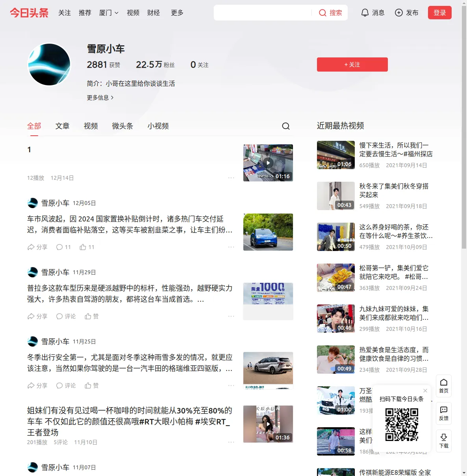The height and width of the screenshot is (476, 467).
Task: Close the QR code download popup
Action: point(425,391)
